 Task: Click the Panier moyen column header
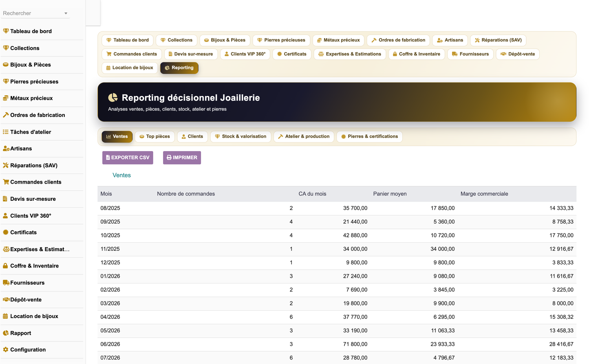pos(390,194)
